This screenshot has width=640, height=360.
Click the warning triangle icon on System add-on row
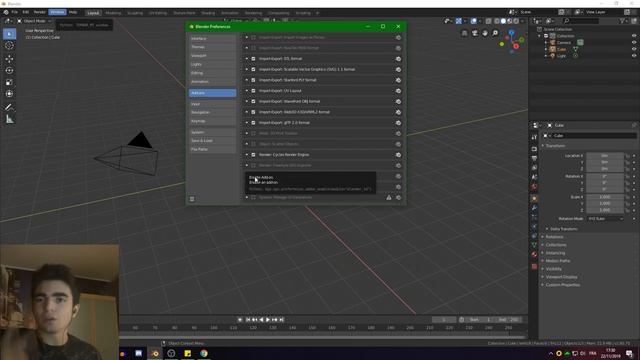[x=389, y=198]
